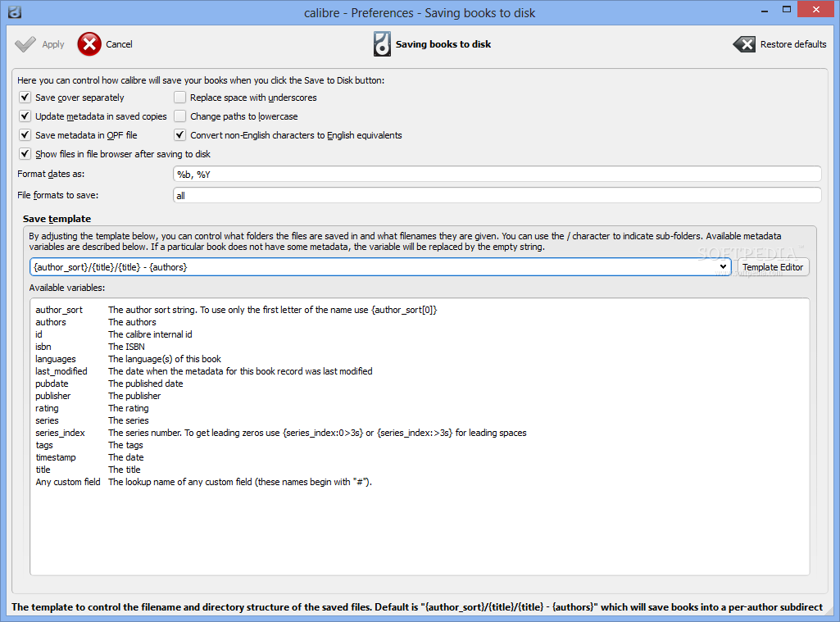Select the Any custom field row
Image resolution: width=840 pixels, height=622 pixels.
[203, 482]
